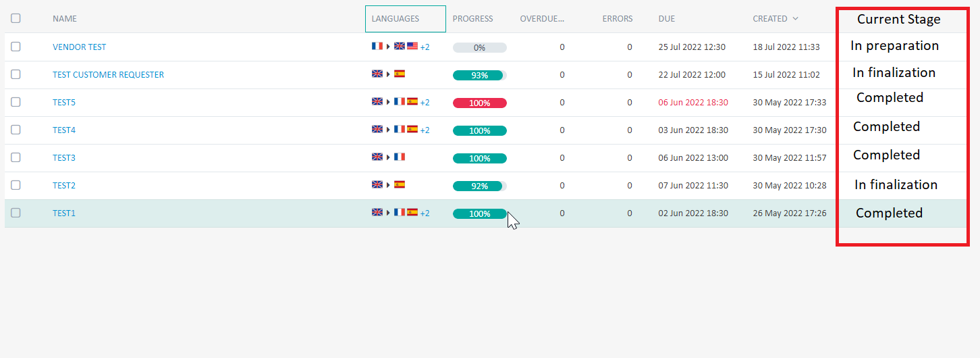Select the TEST4 row checkbox
This screenshot has height=358, width=980.
coord(16,130)
